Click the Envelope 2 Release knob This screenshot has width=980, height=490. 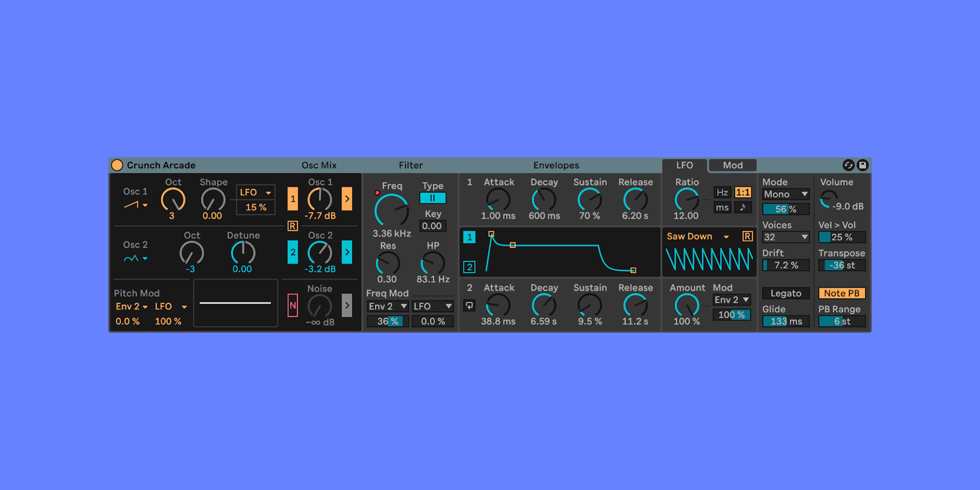(x=635, y=306)
